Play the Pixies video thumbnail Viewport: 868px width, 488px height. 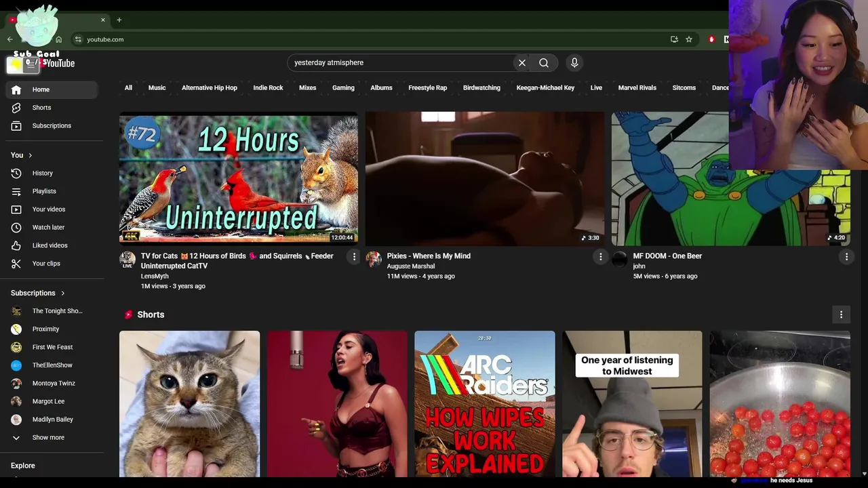(x=485, y=178)
